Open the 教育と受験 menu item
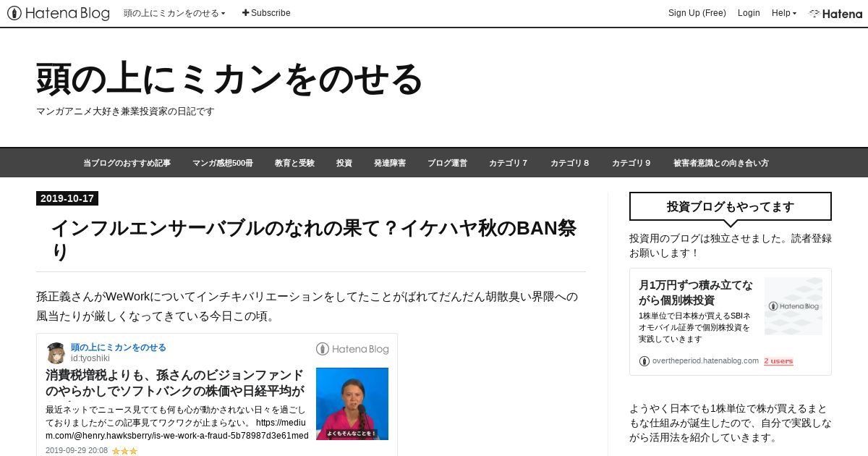This screenshot has width=868, height=456. click(294, 163)
